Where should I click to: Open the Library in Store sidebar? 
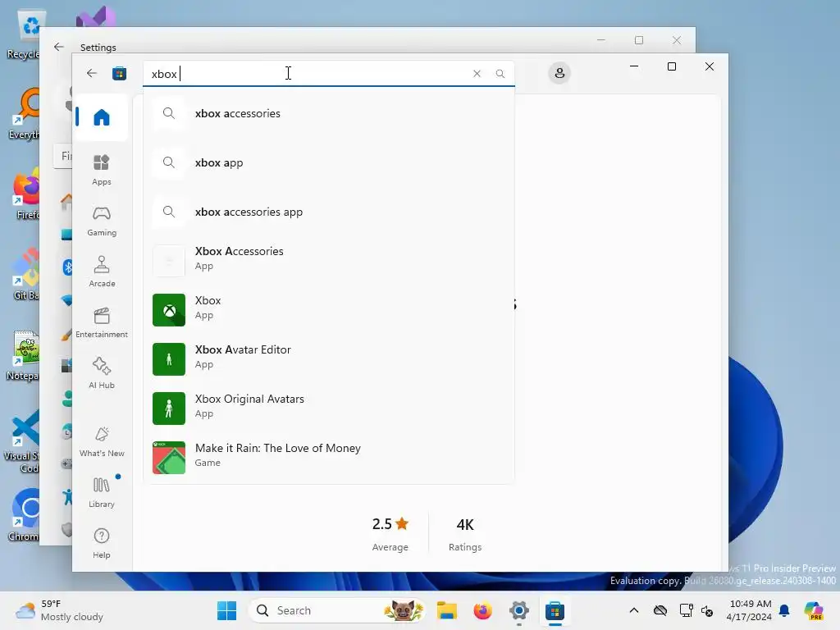tap(101, 492)
